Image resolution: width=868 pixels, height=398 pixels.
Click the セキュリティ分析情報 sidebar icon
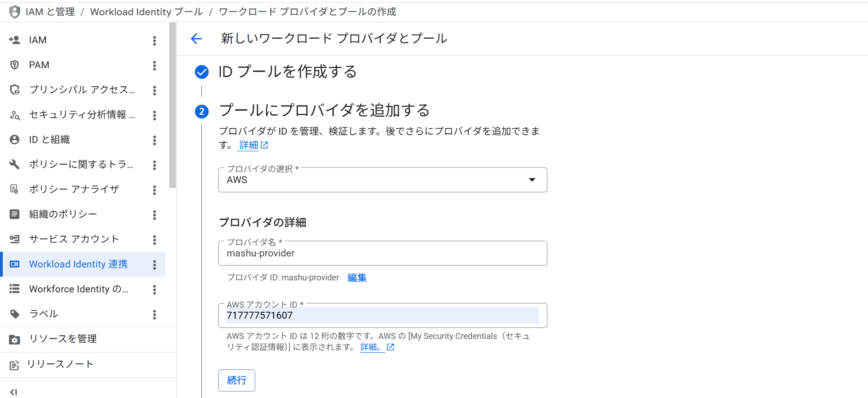(x=15, y=115)
